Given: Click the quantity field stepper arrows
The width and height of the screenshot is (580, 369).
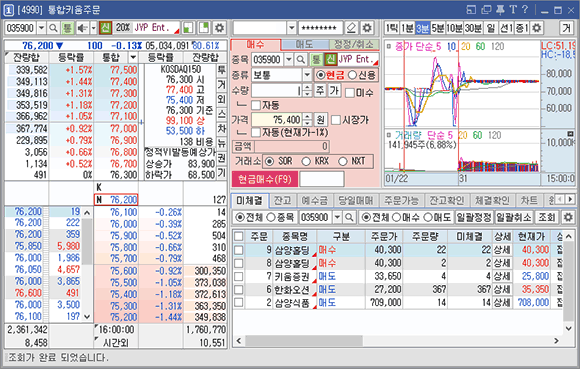Looking at the screenshot, I should coord(307,90).
